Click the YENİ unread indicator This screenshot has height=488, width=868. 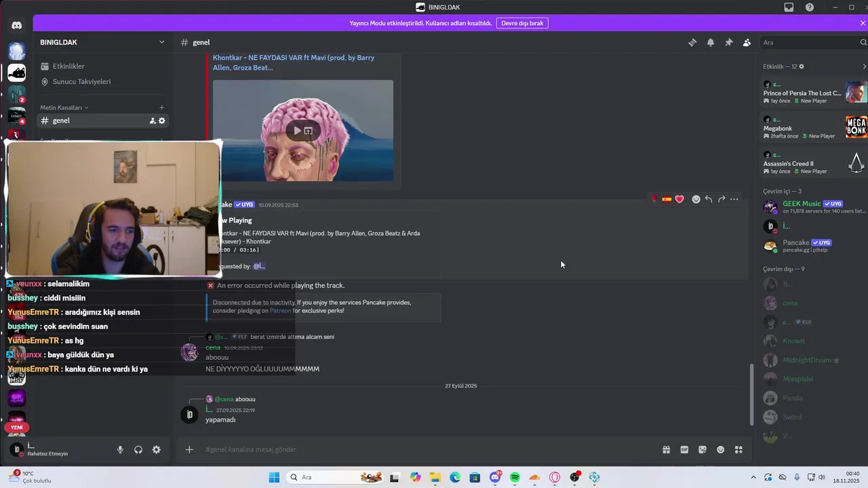click(x=17, y=428)
